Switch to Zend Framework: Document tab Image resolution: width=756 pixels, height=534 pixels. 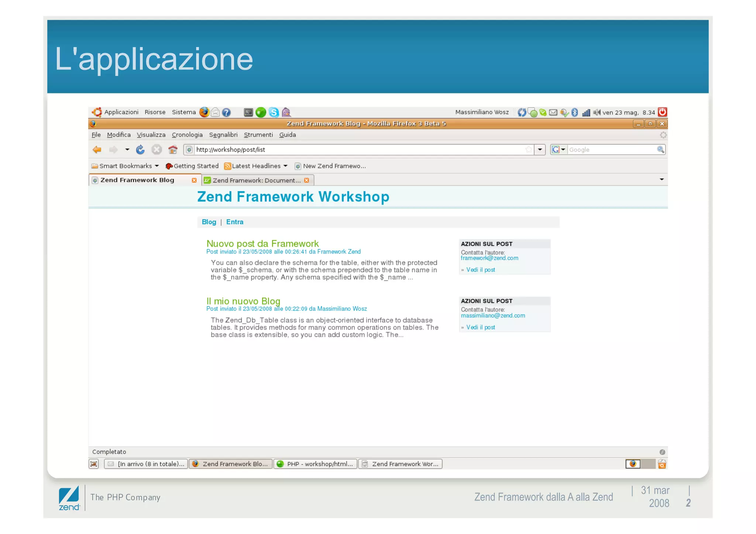(257, 180)
